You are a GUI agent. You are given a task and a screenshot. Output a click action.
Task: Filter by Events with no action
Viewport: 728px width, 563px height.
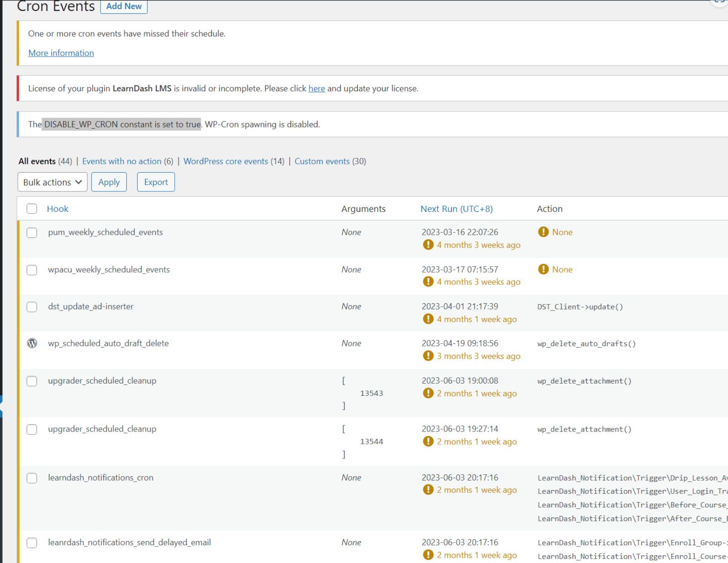[122, 161]
